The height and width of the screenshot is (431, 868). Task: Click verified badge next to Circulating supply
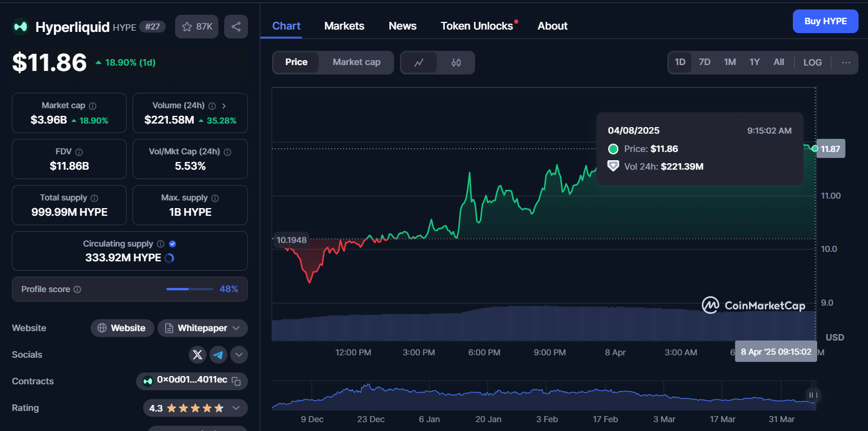(x=172, y=244)
